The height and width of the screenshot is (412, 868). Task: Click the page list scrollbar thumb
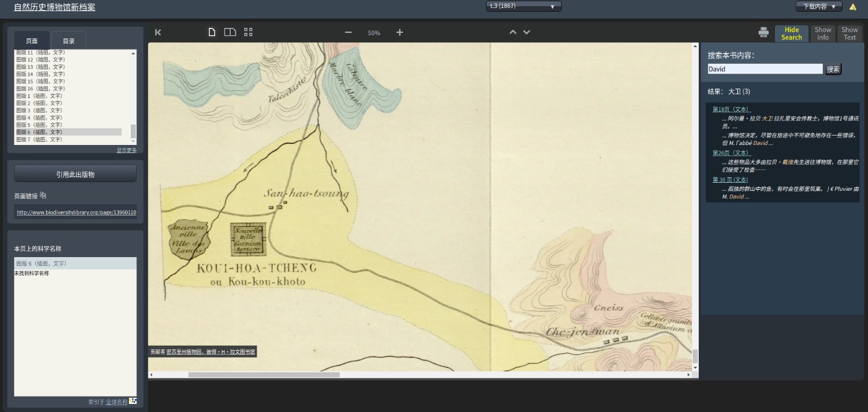133,131
